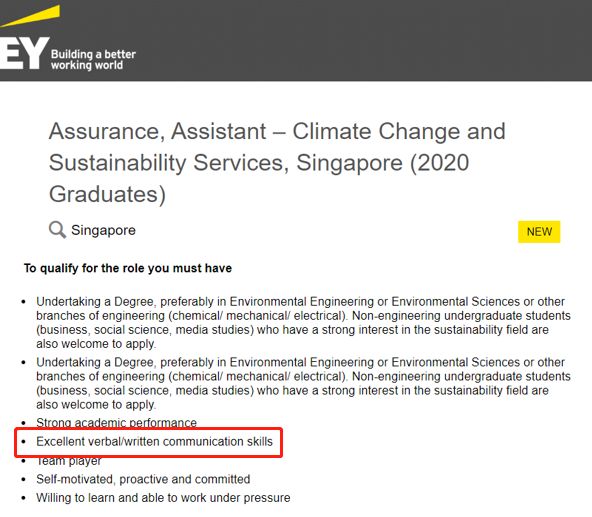Screen dimensions: 592x517
Task: Click the bullet dot before 'Self-motivated'
Action: click(24, 479)
